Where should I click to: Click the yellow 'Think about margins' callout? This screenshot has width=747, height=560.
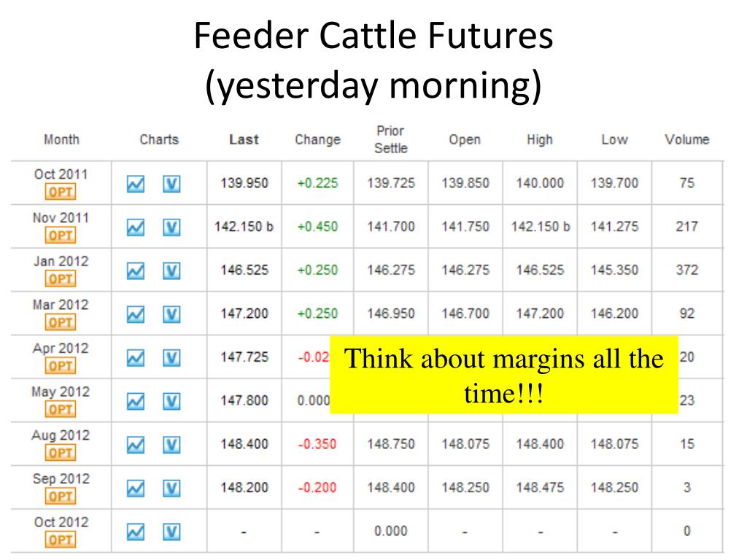click(504, 376)
